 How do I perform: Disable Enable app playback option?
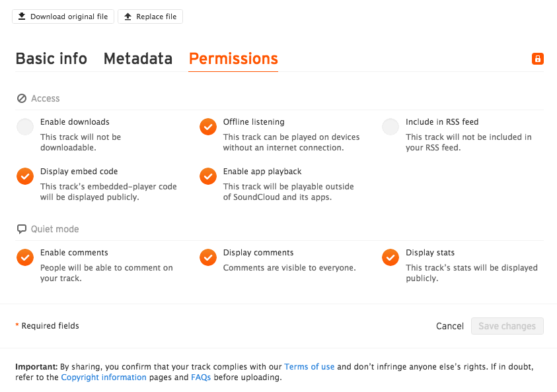coord(208,176)
